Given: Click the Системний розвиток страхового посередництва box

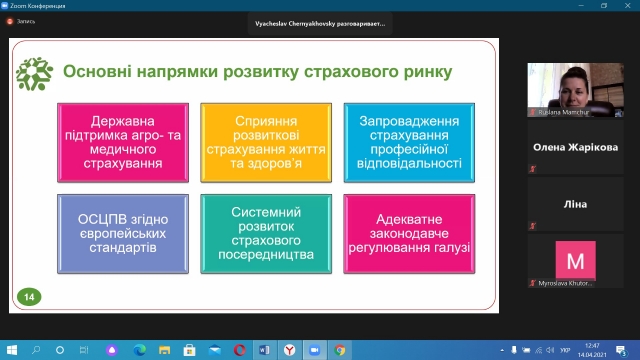Looking at the screenshot, I should [266, 234].
